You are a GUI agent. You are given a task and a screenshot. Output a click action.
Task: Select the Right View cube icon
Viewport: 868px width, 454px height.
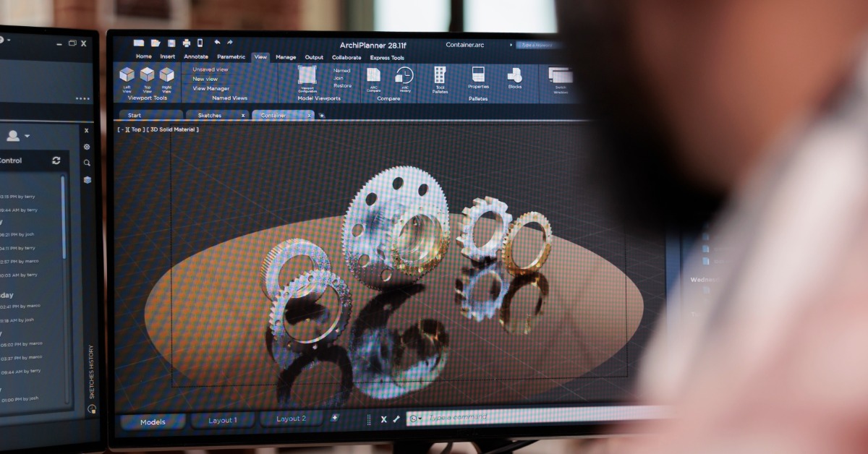click(x=167, y=74)
